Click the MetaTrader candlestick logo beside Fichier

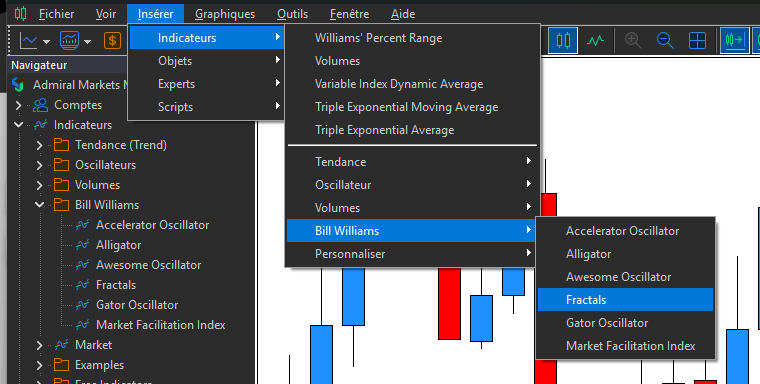[20, 14]
